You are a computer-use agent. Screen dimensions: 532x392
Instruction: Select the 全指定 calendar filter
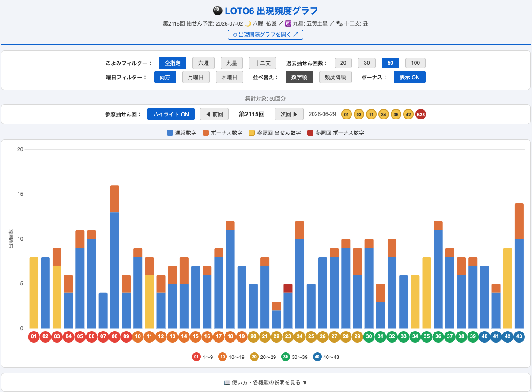[173, 63]
